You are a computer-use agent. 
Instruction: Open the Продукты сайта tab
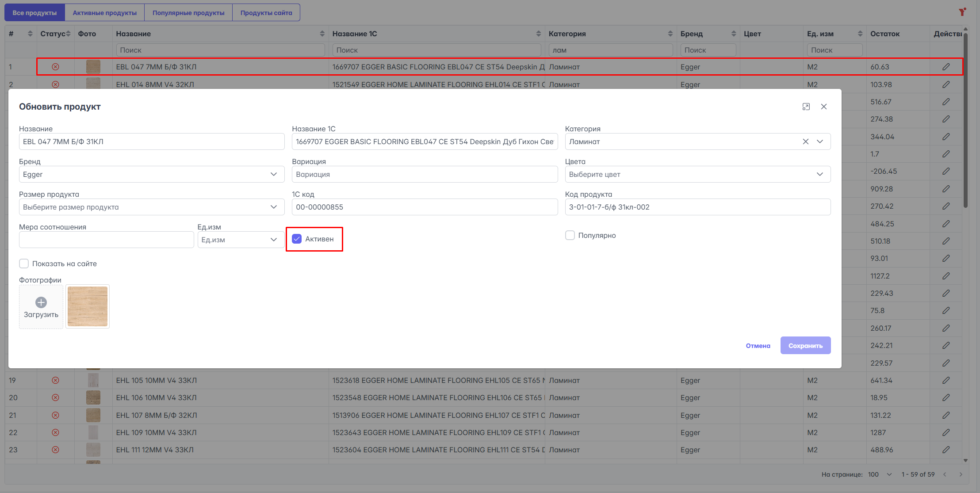point(266,13)
